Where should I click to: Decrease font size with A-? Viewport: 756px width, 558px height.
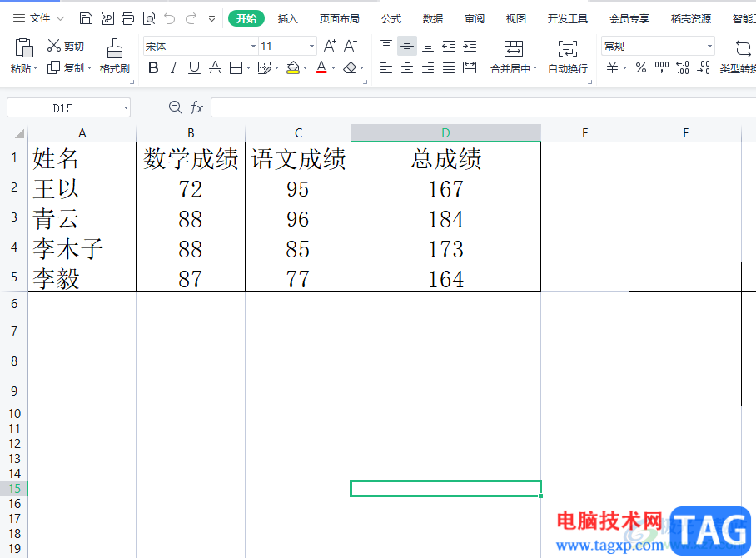pyautogui.click(x=351, y=47)
